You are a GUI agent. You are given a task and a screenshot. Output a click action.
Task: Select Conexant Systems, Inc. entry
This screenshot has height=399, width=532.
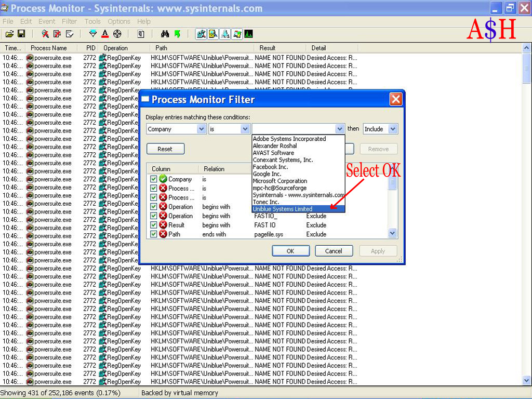298,160
